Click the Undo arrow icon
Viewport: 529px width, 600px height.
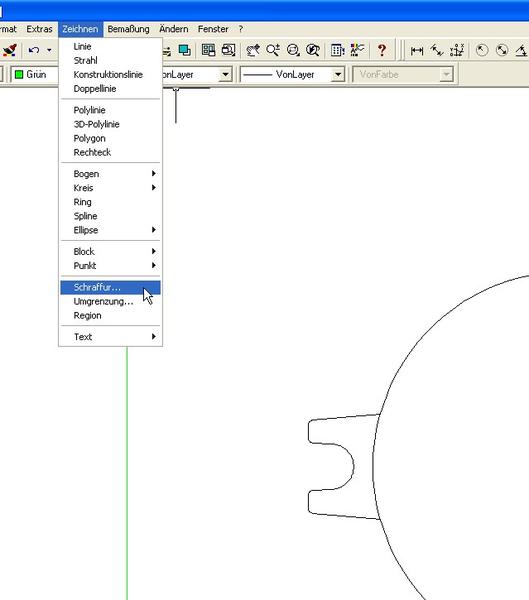click(x=34, y=50)
